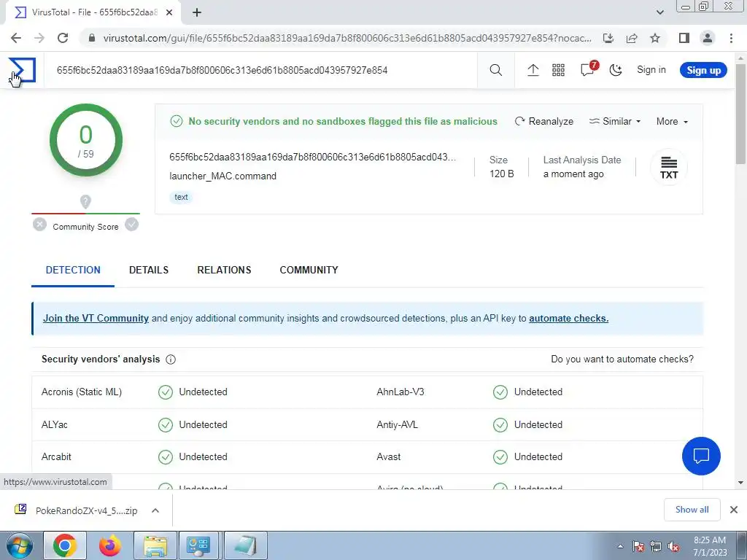Open the Chrome profile avatar icon
747x560 pixels.
click(708, 38)
